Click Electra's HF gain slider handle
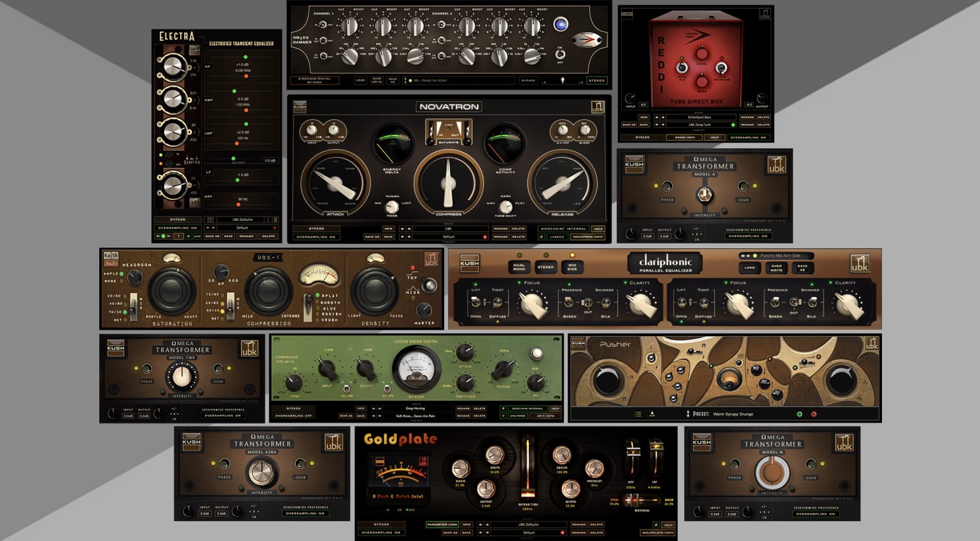Screen dimensions: 980x541 (x=246, y=58)
